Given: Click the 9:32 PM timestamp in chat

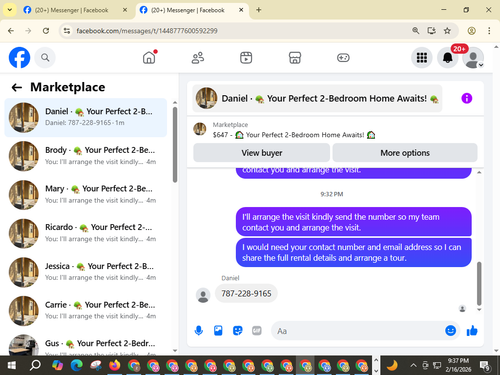Looking at the screenshot, I should [x=332, y=194].
